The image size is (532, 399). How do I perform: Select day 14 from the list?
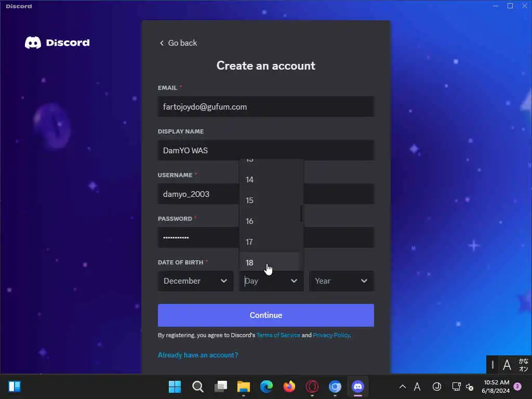click(270, 179)
